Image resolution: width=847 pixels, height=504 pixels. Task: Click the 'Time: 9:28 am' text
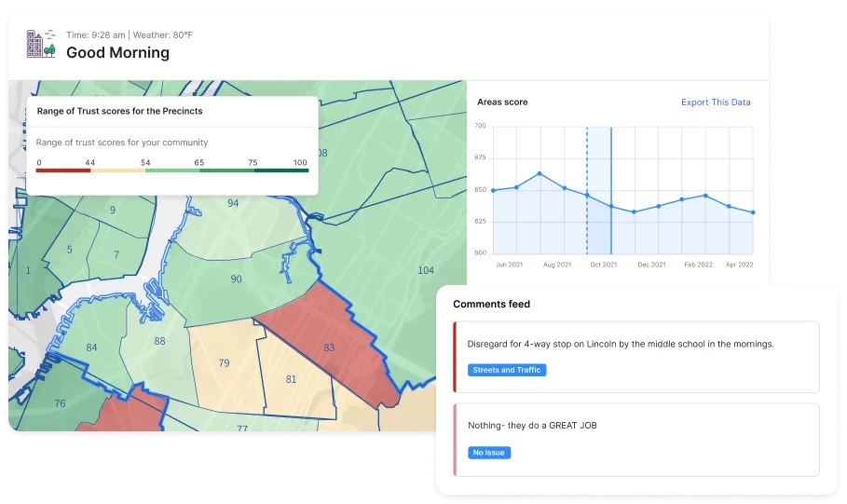coord(96,35)
